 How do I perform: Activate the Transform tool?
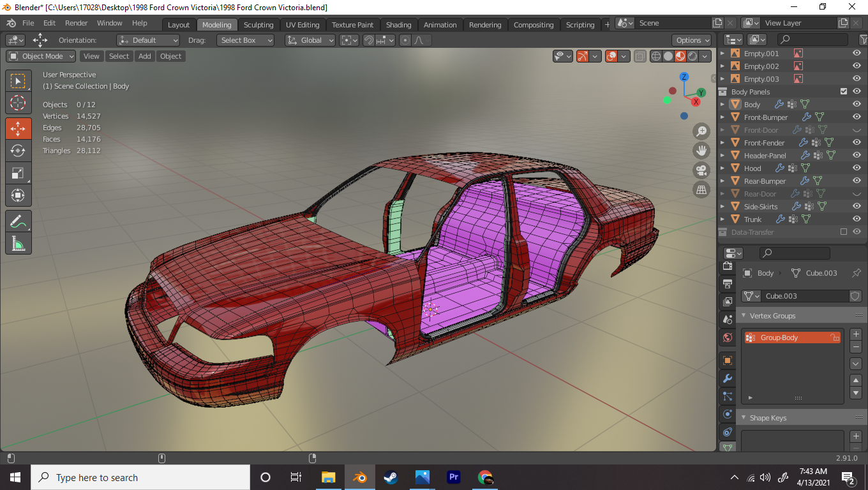tap(19, 195)
